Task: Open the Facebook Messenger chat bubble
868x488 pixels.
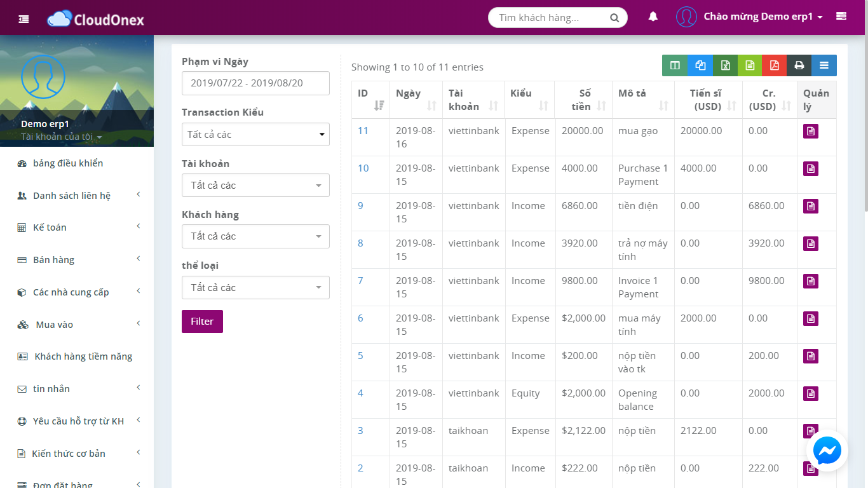Action: pos(827,451)
